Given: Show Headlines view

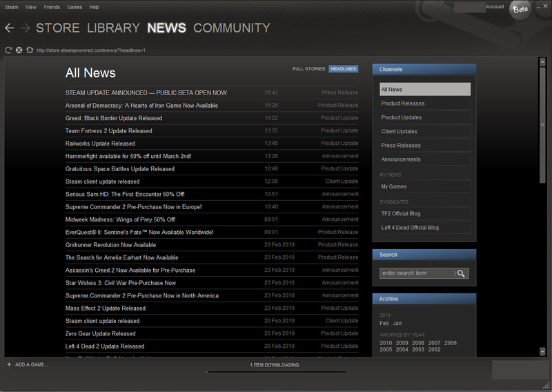Looking at the screenshot, I should (x=343, y=69).
